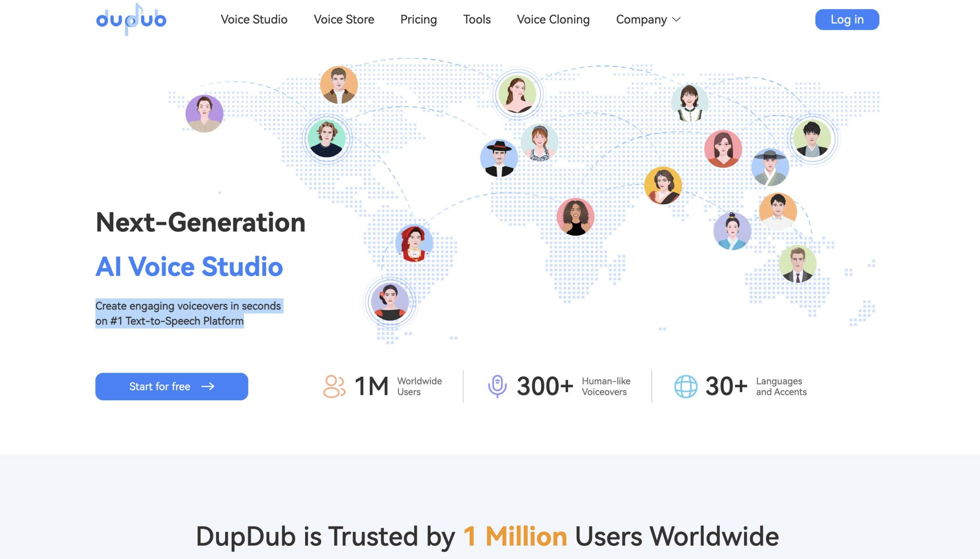980x559 pixels.
Task: Open the Voice Studio menu item
Action: click(254, 19)
